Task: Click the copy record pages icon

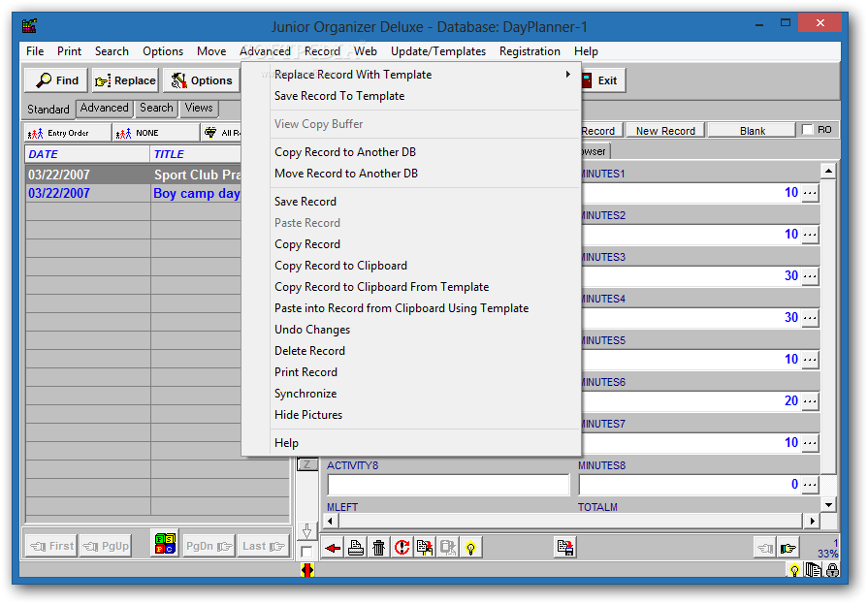Action: 425,548
